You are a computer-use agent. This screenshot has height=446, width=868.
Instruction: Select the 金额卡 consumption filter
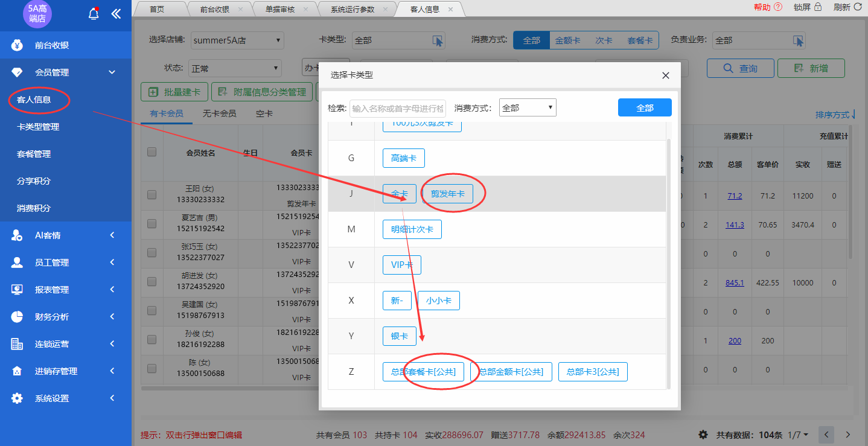click(567, 40)
